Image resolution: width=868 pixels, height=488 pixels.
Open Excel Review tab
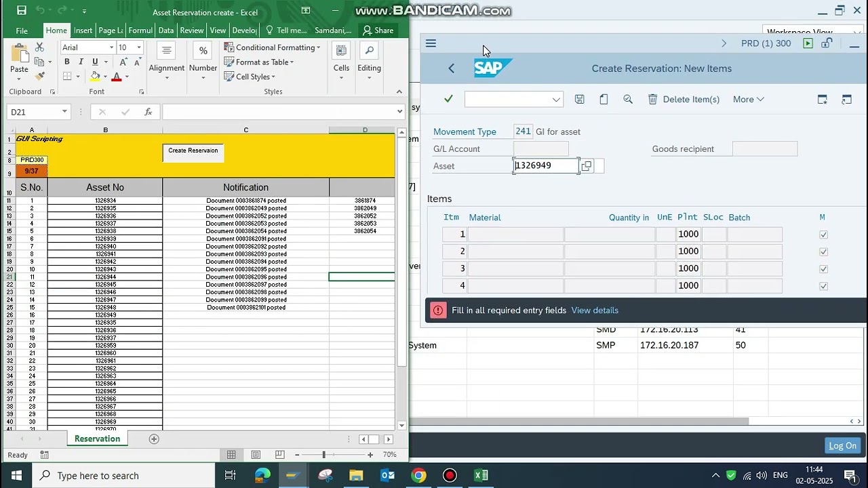point(191,30)
